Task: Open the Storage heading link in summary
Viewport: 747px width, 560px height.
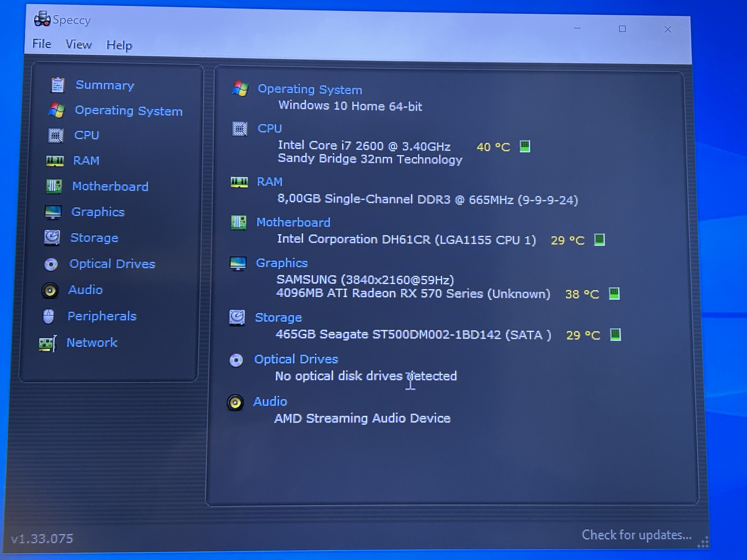Action: coord(278,318)
